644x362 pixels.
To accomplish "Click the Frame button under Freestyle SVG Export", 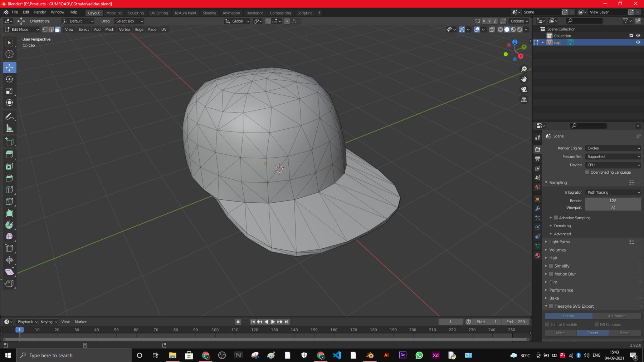I will click(x=569, y=316).
